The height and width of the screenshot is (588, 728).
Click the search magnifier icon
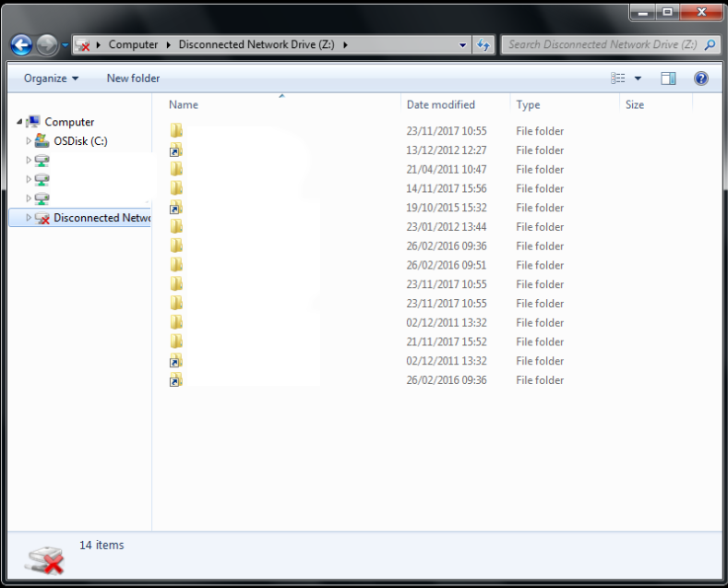[710, 44]
